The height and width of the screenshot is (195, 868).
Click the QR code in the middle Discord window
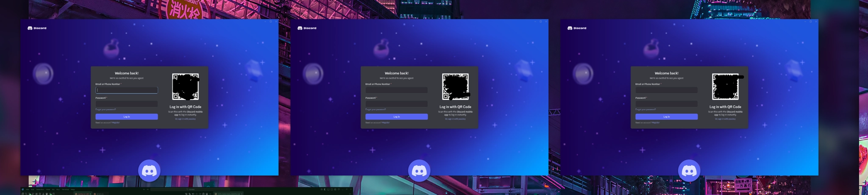pyautogui.click(x=456, y=86)
